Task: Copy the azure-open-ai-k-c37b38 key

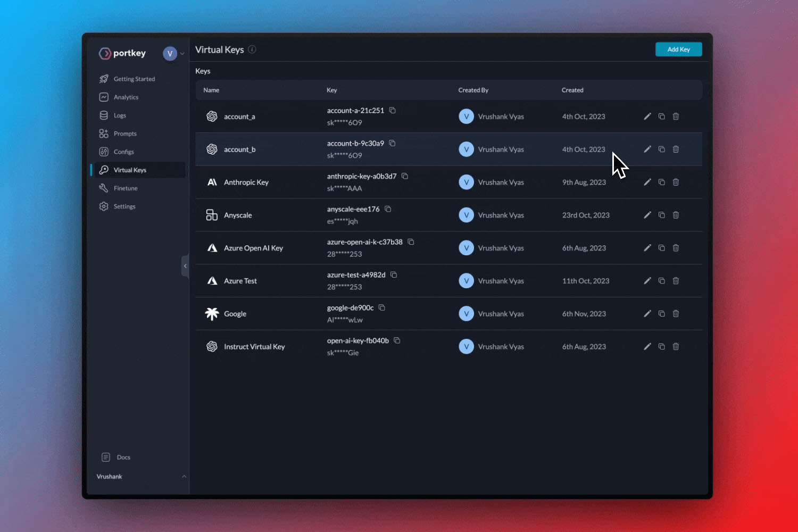Action: coord(411,242)
